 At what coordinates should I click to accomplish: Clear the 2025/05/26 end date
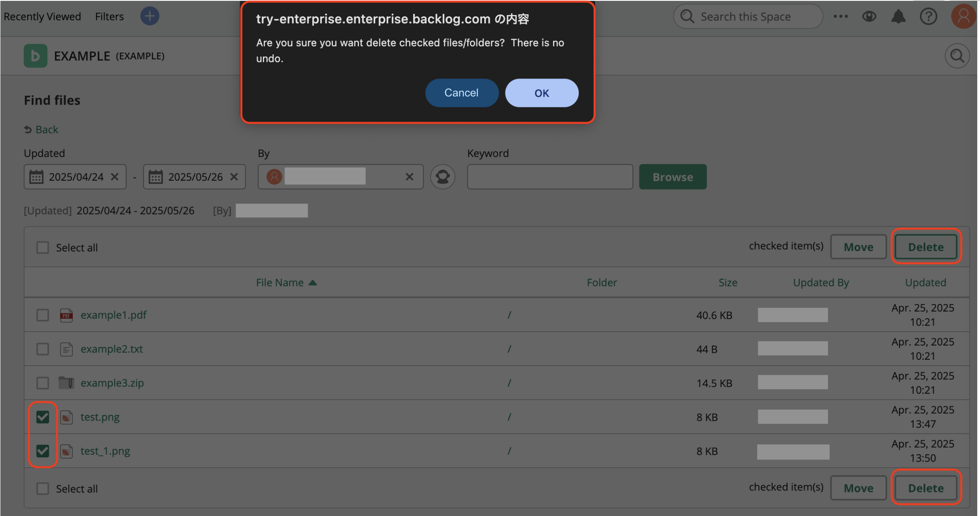pos(234,177)
